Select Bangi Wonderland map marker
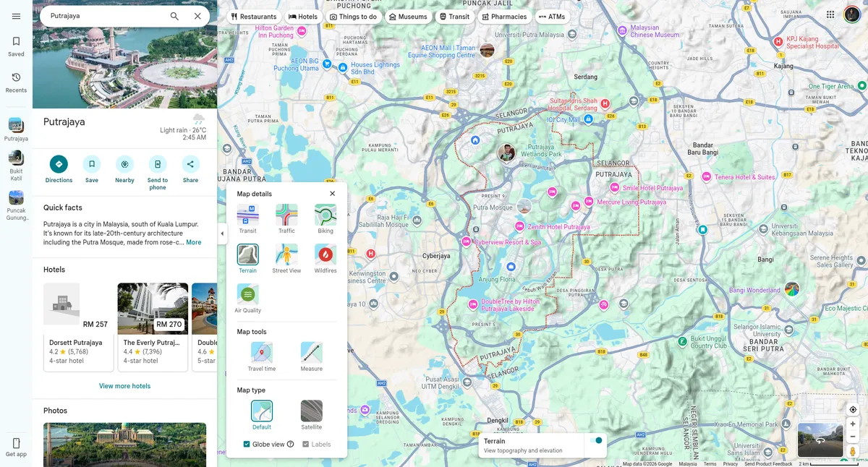This screenshot has height=467, width=868. [792, 289]
